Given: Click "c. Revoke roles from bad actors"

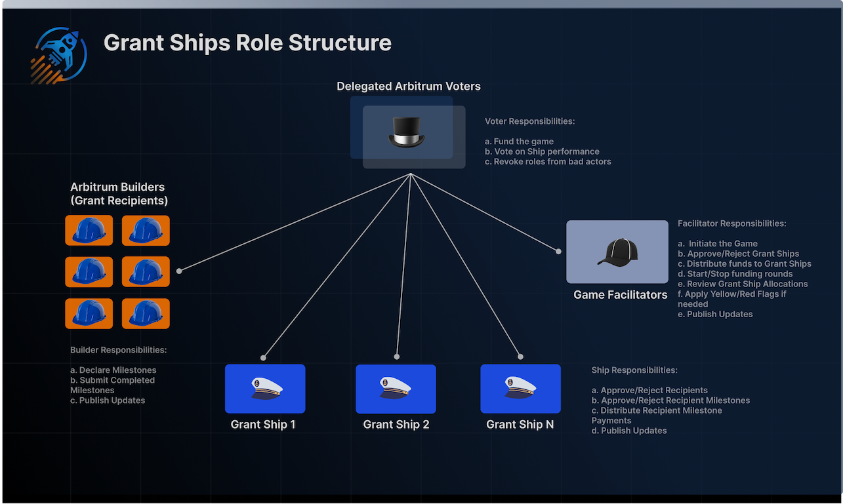Looking at the screenshot, I should click(548, 161).
